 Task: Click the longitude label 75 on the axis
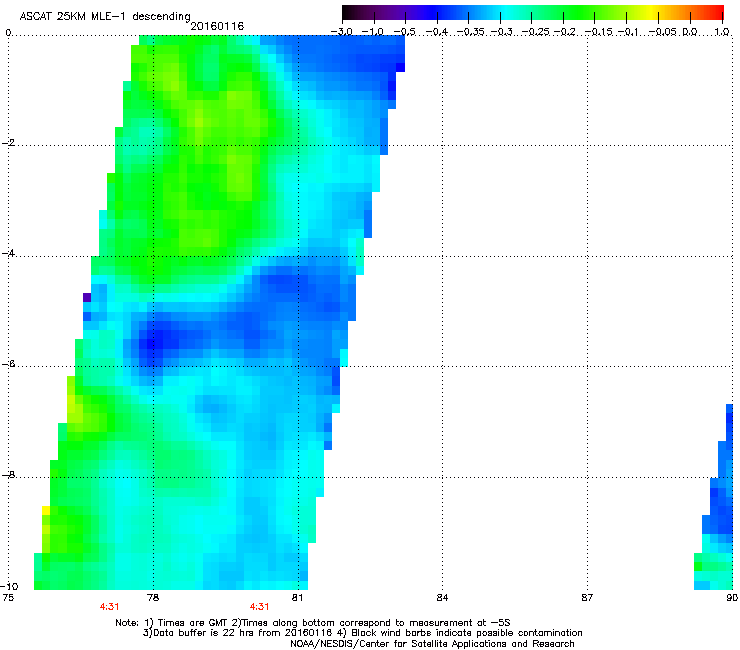pyautogui.click(x=8, y=598)
